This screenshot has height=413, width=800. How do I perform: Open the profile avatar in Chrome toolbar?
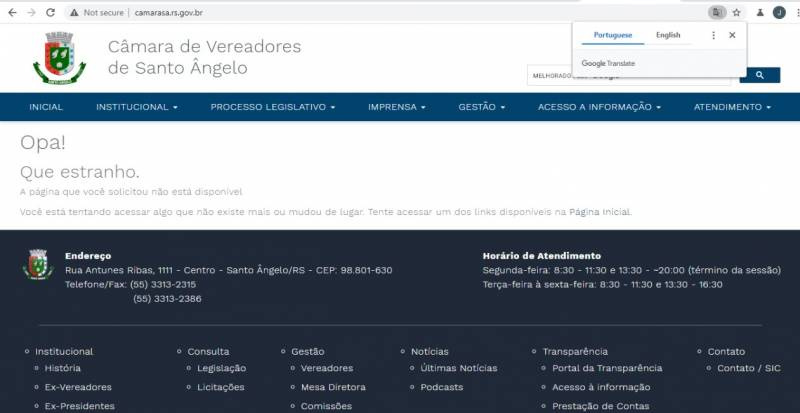tap(779, 13)
